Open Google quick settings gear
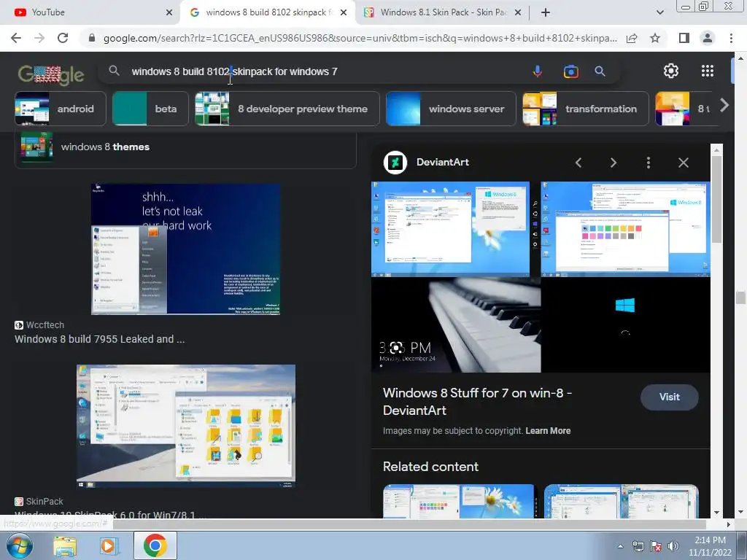The image size is (747, 560). pos(671,71)
